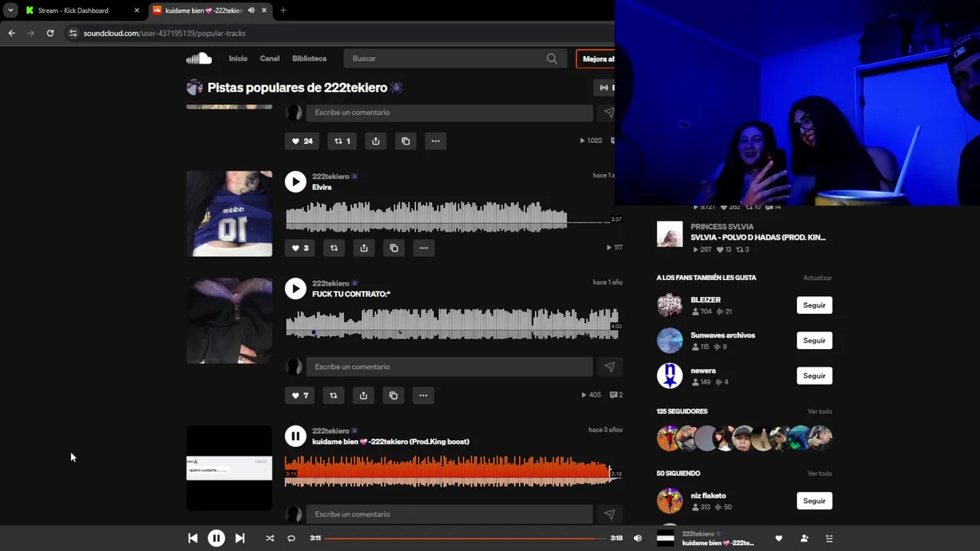Share the Elvira track
The height and width of the screenshot is (551, 980).
coord(364,248)
